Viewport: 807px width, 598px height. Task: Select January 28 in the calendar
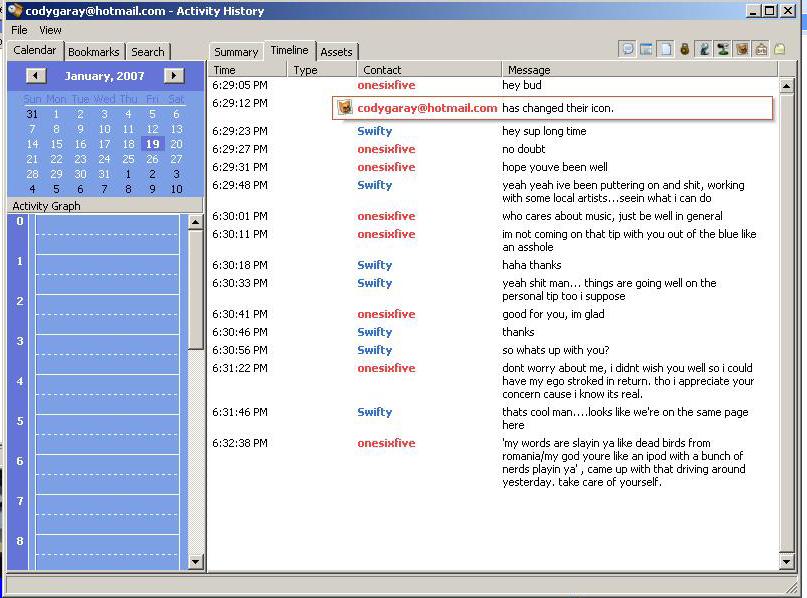click(32, 174)
